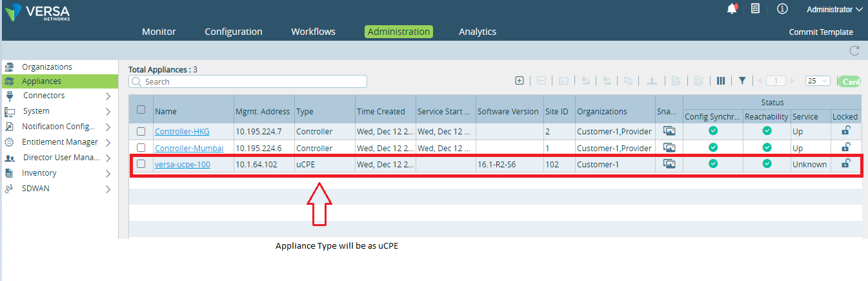Open the column selector icon
Image resolution: width=868 pixels, height=281 pixels.
[x=721, y=81]
